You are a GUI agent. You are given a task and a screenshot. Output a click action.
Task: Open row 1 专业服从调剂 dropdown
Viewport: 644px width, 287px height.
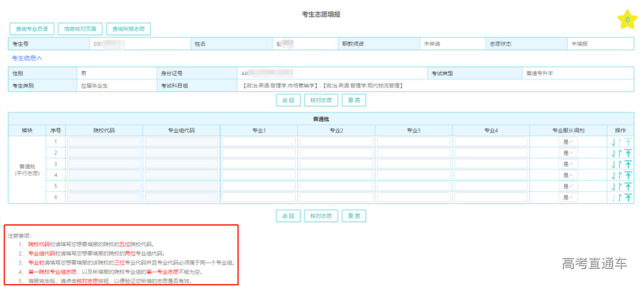coord(568,142)
